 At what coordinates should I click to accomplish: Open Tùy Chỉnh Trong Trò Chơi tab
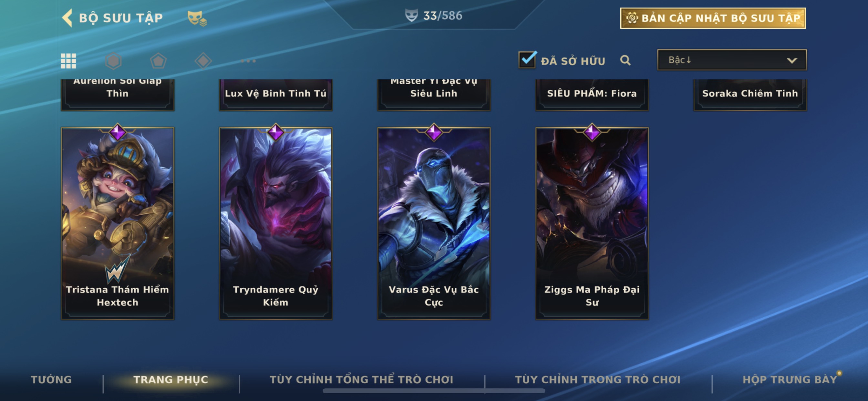[598, 380]
